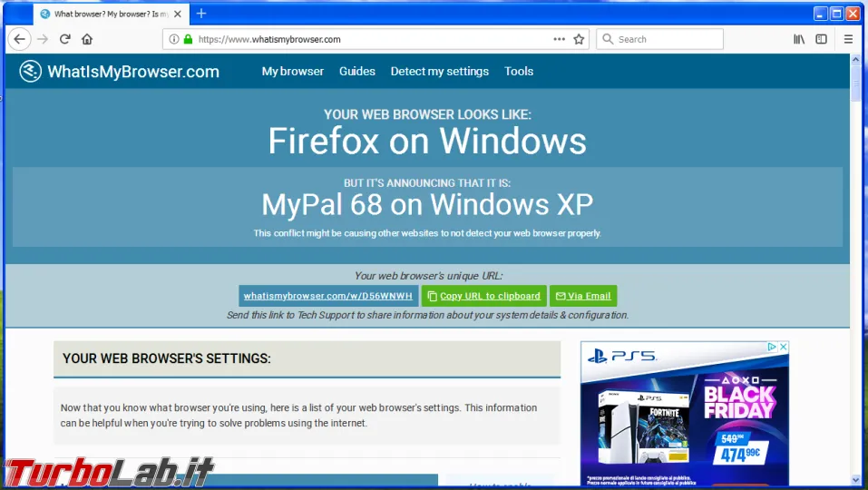868x490 pixels.
Task: Click the browser Search box
Action: coord(660,39)
